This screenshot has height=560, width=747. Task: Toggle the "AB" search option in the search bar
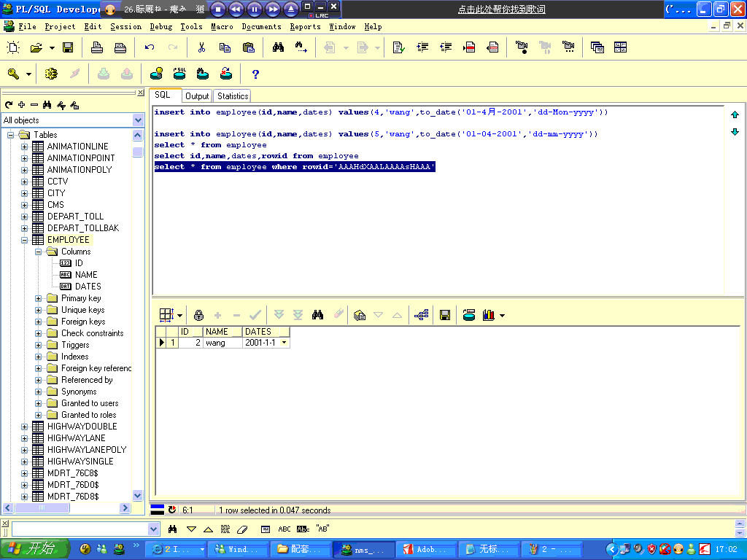pyautogui.click(x=322, y=529)
